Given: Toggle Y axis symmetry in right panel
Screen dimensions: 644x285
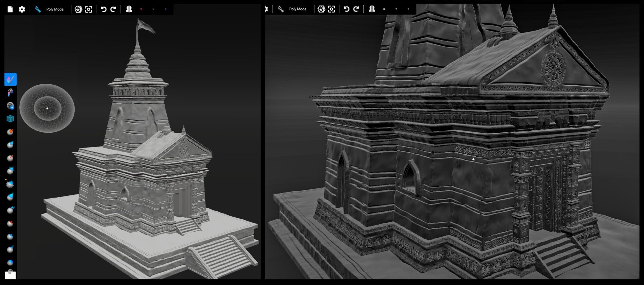Looking at the screenshot, I should (396, 9).
